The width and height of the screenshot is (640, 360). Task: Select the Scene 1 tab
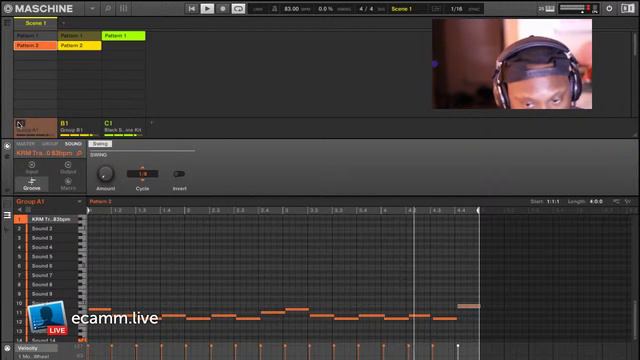pyautogui.click(x=36, y=23)
